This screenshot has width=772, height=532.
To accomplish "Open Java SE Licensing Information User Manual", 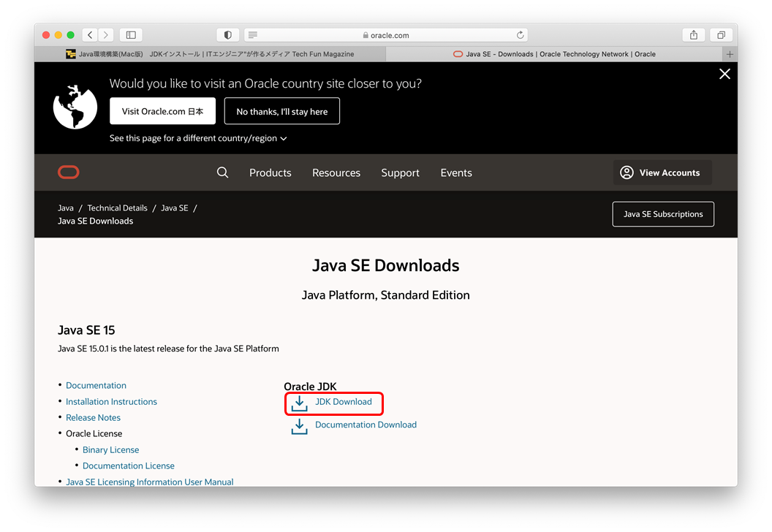I will coord(150,482).
